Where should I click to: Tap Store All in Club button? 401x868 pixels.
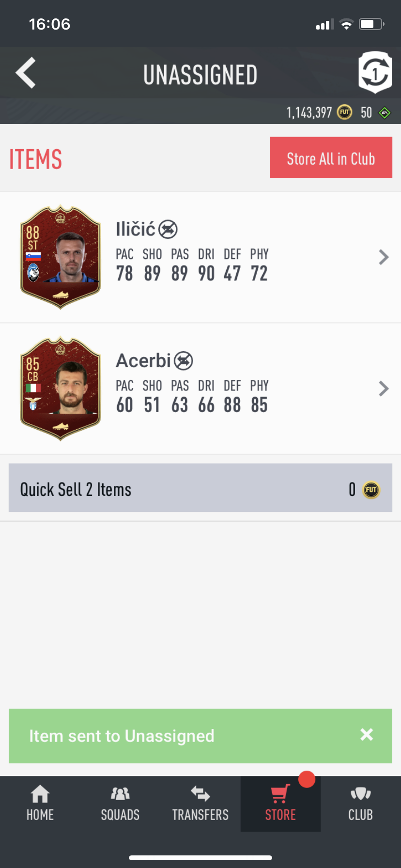pyautogui.click(x=331, y=157)
